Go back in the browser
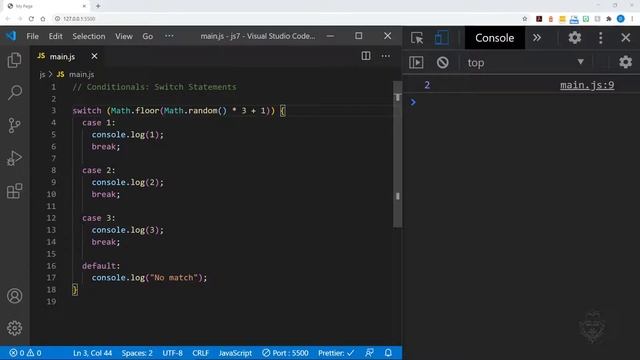 (7, 19)
